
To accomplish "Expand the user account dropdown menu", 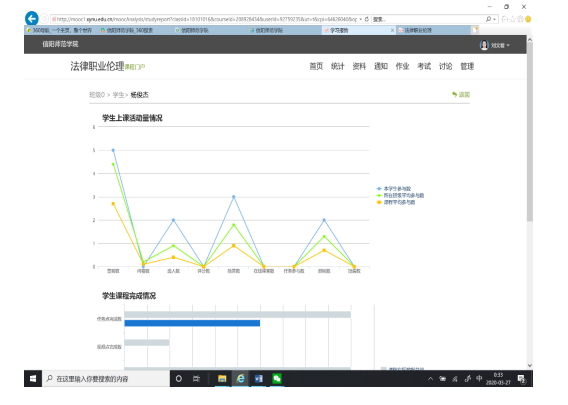I will click(495, 45).
